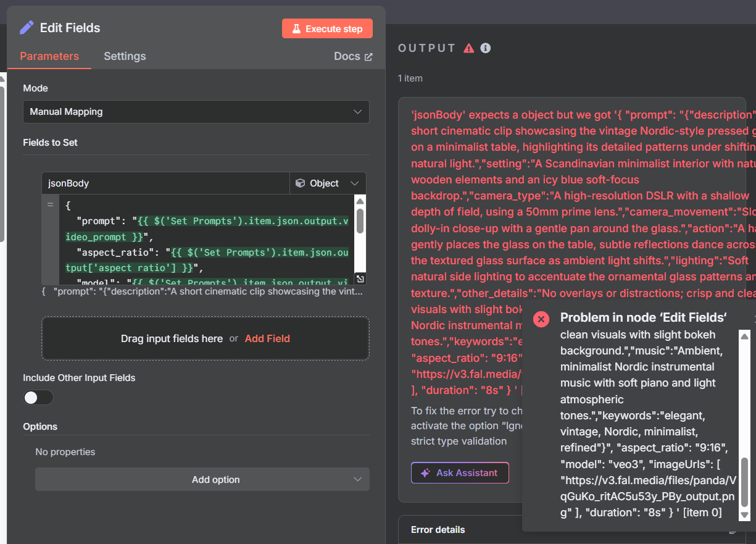Image resolution: width=756 pixels, height=544 pixels.
Task: Click the info circle icon beside OUTPUT
Action: tap(486, 48)
